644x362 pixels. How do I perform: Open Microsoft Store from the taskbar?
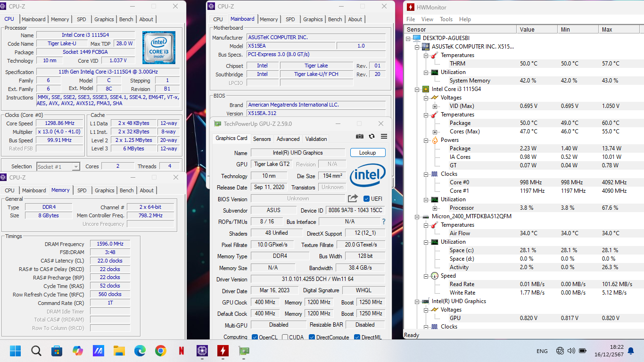coord(57,351)
